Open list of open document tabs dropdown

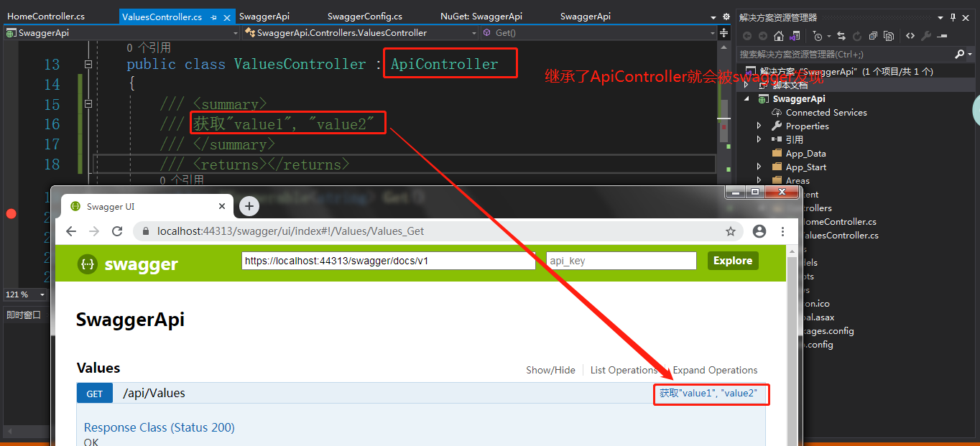(x=713, y=17)
